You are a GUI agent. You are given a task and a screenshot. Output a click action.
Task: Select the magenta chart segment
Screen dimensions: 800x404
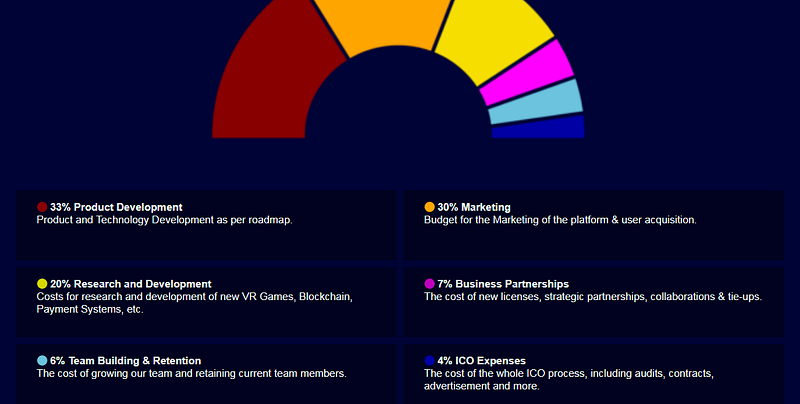[x=528, y=75]
